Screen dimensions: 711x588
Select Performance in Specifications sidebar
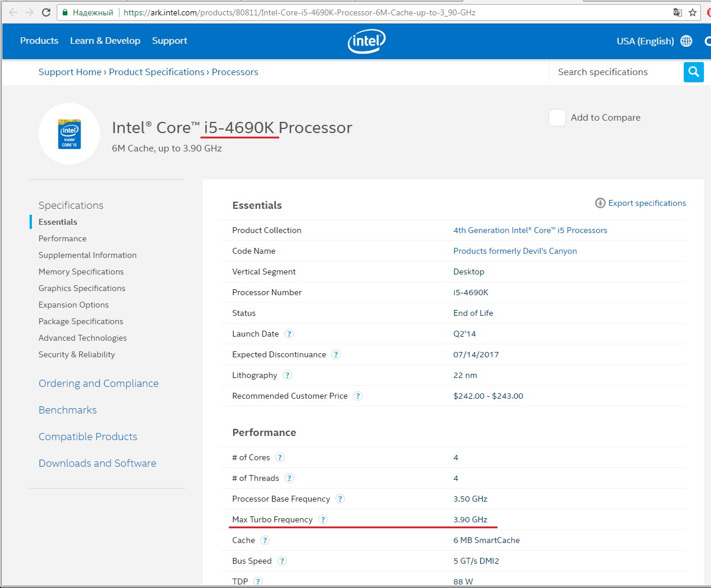pyautogui.click(x=62, y=238)
